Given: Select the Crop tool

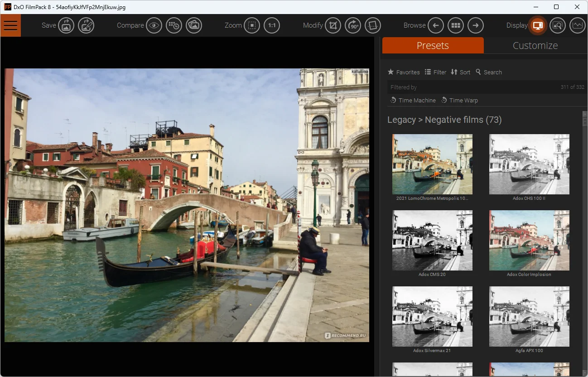Looking at the screenshot, I should pyautogui.click(x=333, y=25).
